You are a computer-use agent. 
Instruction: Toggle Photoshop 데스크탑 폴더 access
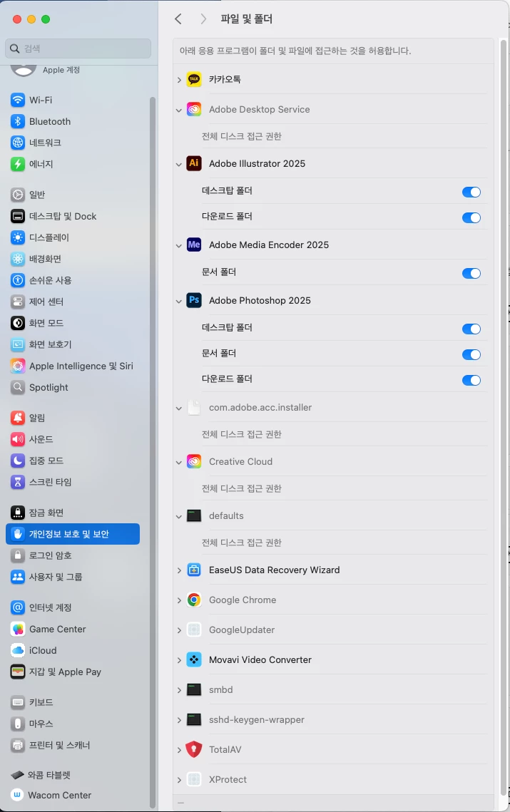coord(471,329)
